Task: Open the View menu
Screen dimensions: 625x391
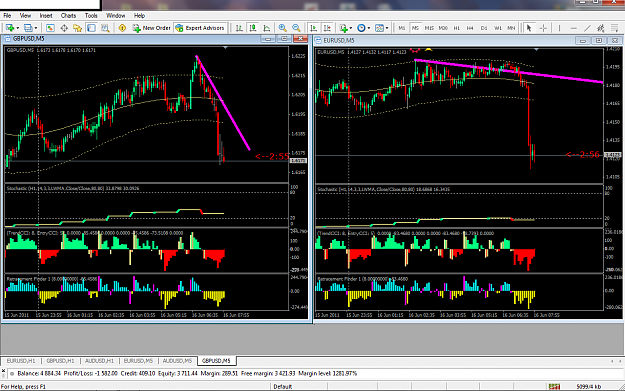Action: 25,16
